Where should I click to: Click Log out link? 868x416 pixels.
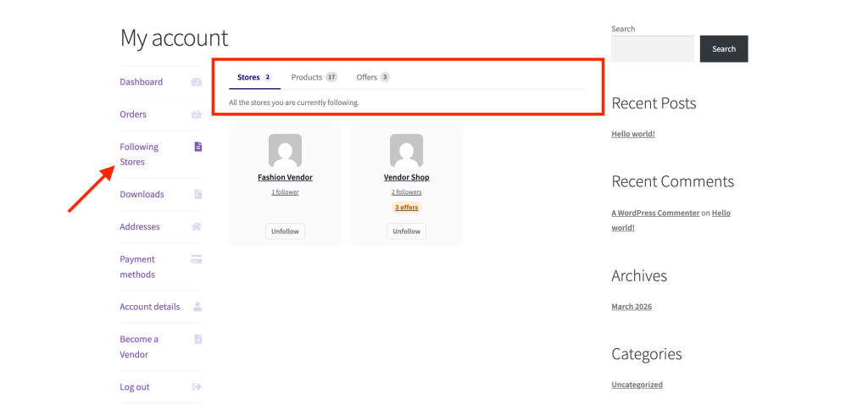click(135, 386)
